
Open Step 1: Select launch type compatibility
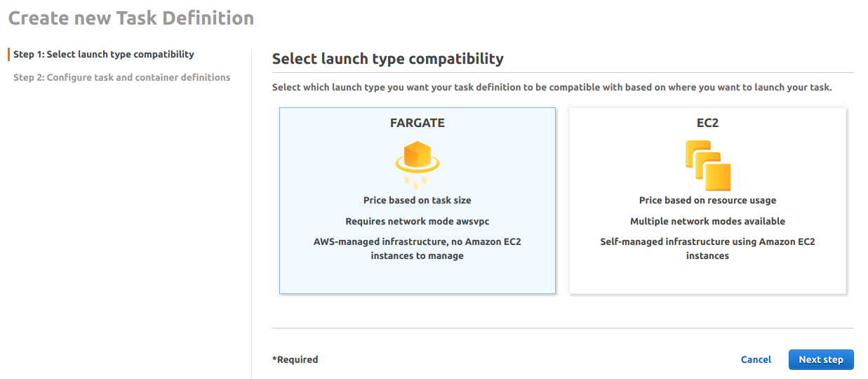(x=104, y=54)
